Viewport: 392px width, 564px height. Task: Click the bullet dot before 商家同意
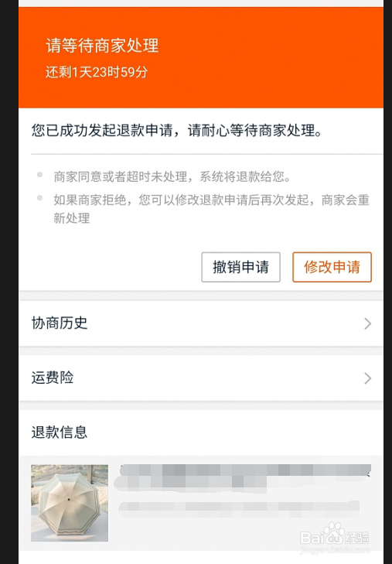click(x=40, y=175)
